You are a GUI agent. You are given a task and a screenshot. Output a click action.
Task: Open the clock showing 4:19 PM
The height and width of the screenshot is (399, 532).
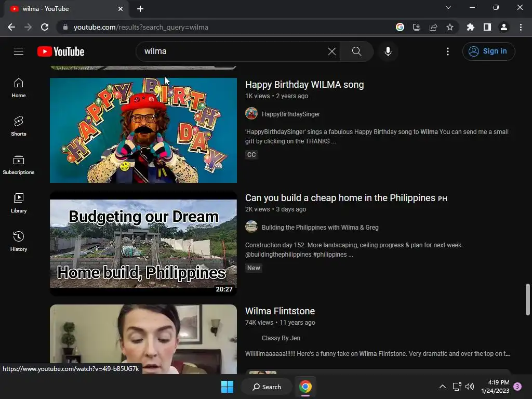pos(495,387)
